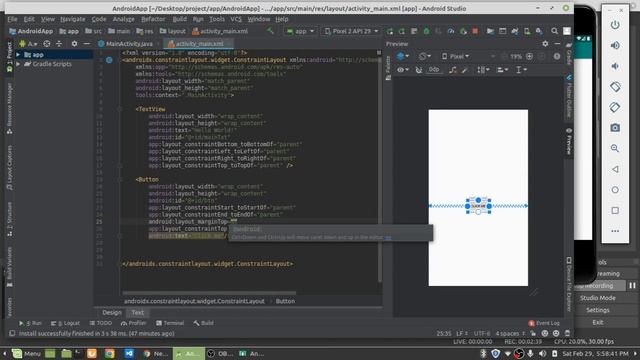Screen dimensions: 640x360
Task: Click the red Stop button in toolbar
Action: [x=475, y=31]
